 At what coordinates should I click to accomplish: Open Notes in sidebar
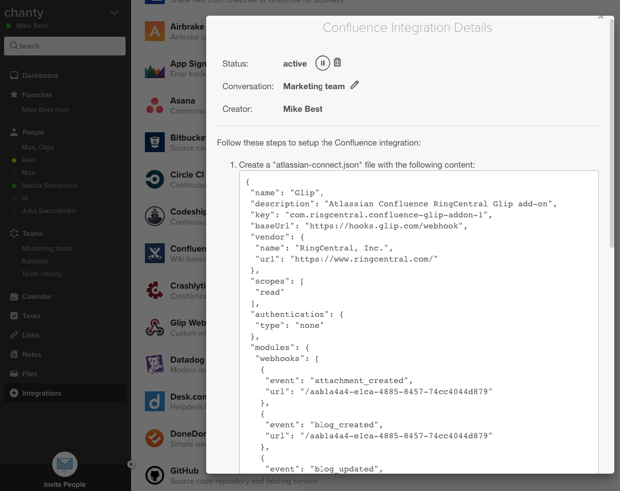(x=32, y=355)
